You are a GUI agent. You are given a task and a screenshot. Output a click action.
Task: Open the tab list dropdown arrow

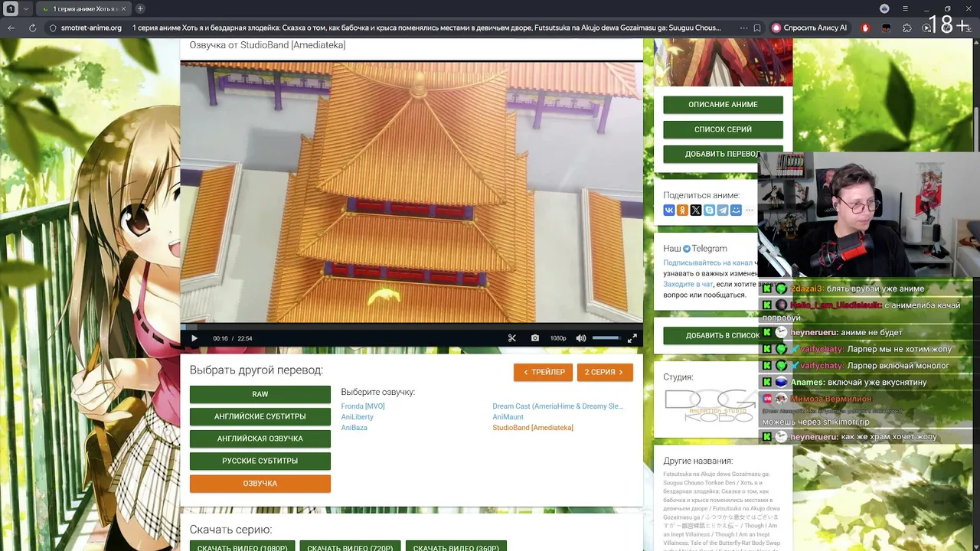click(26, 8)
